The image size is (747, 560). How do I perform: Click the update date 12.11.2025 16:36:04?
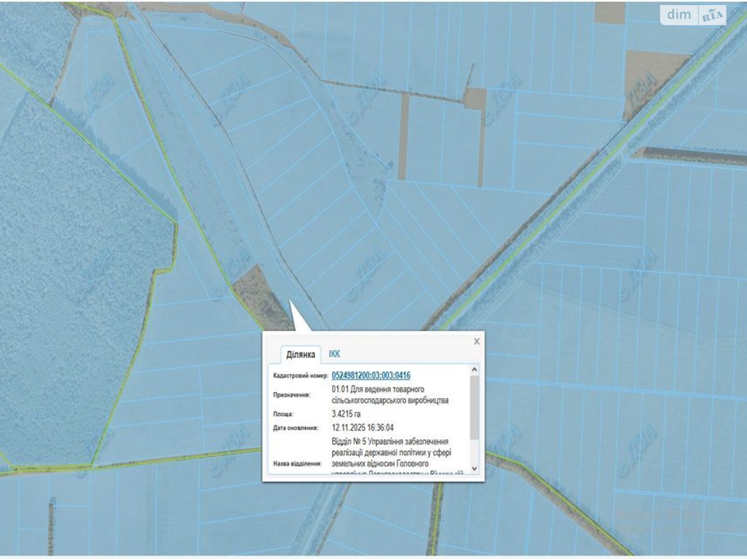362,427
